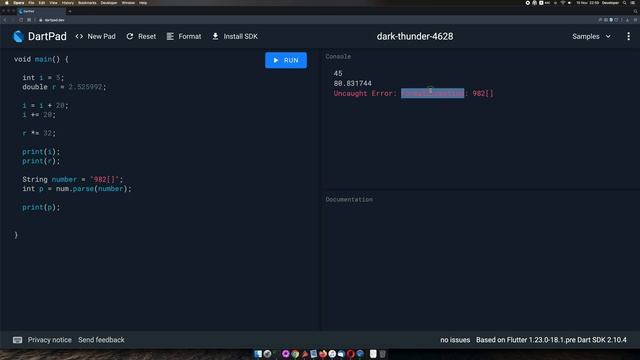Click code line 'int i = 5;'

tap(43, 78)
